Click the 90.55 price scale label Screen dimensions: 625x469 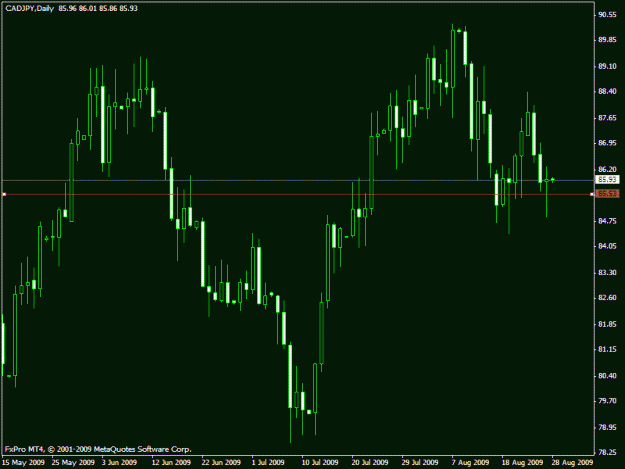pos(607,15)
